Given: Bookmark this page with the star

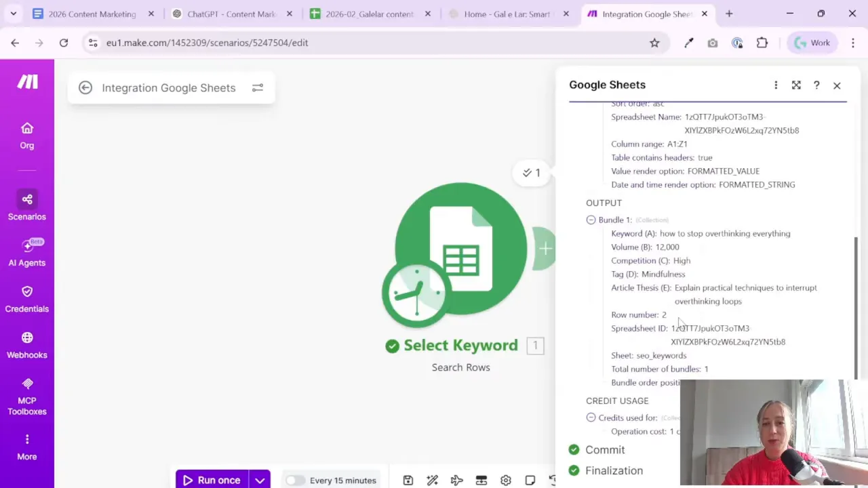Looking at the screenshot, I should [x=654, y=43].
